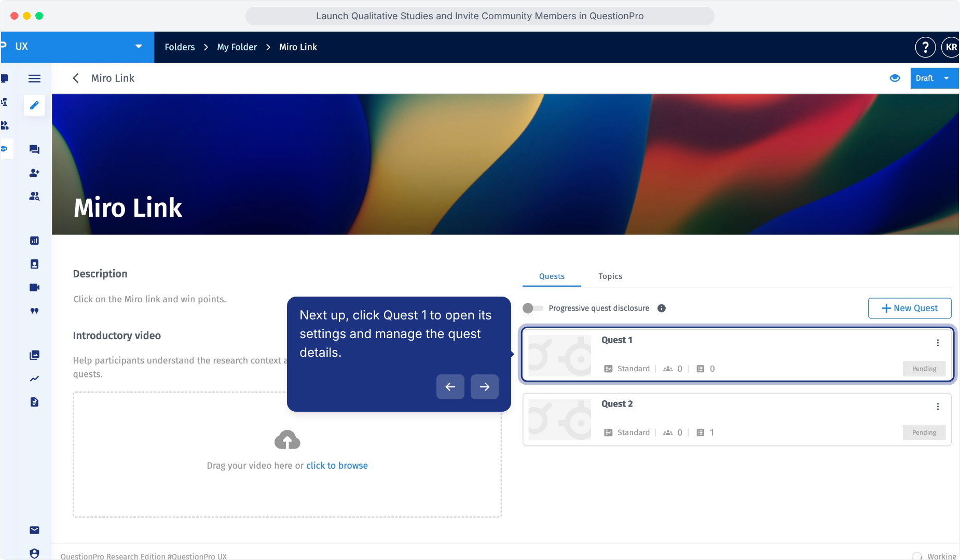Click the next step arrow in the tooltip

(x=485, y=387)
